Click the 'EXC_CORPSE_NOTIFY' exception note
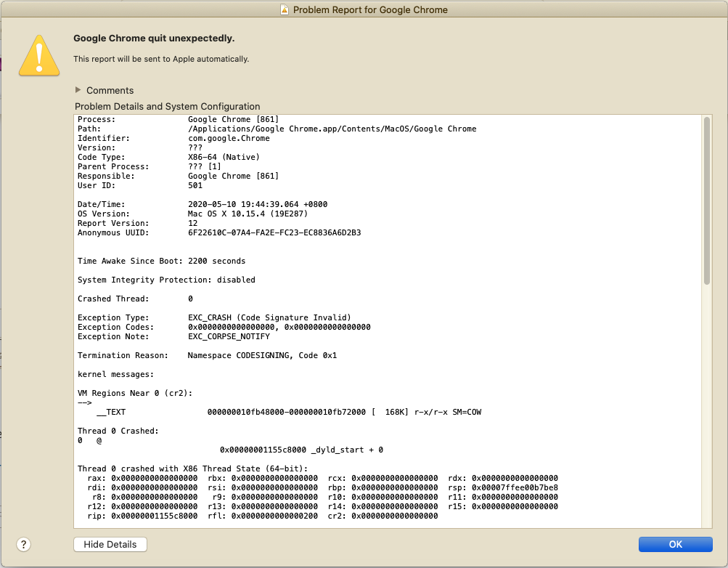 coord(229,337)
